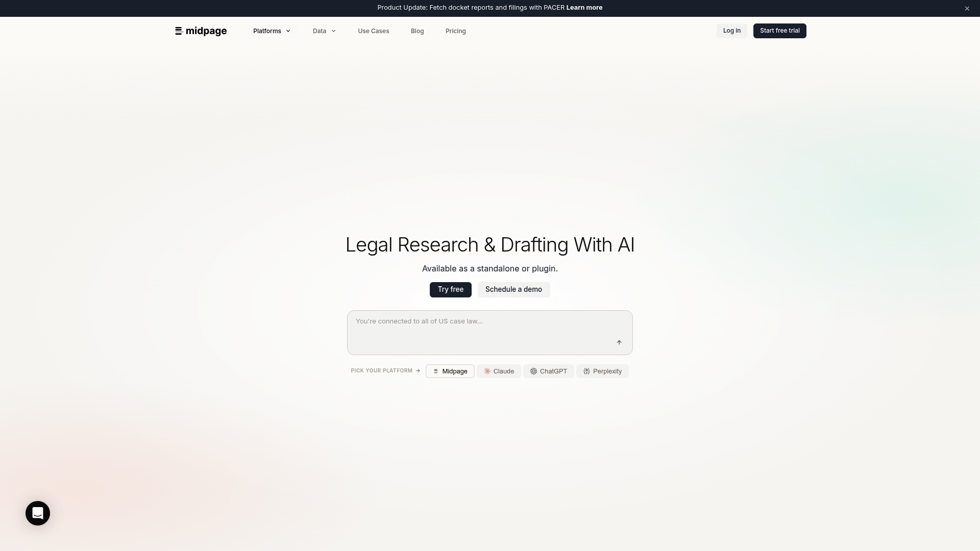This screenshot has height=551, width=980.
Task: Open the Blog page
Action: click(417, 31)
